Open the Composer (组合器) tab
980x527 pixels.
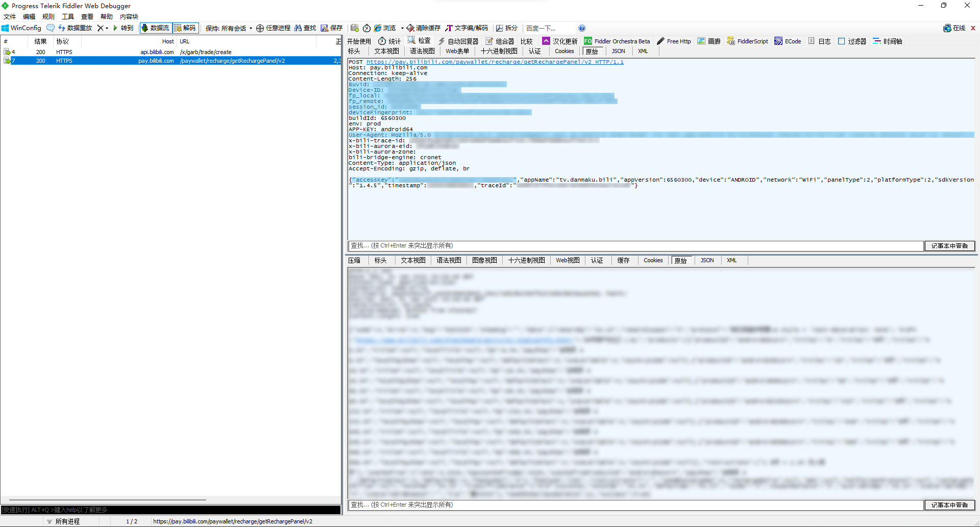(500, 41)
